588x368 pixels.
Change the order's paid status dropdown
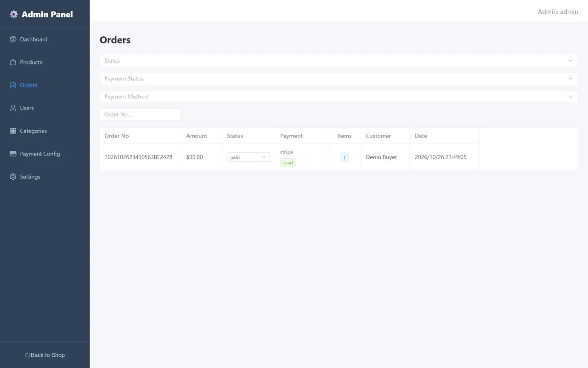[x=248, y=157]
